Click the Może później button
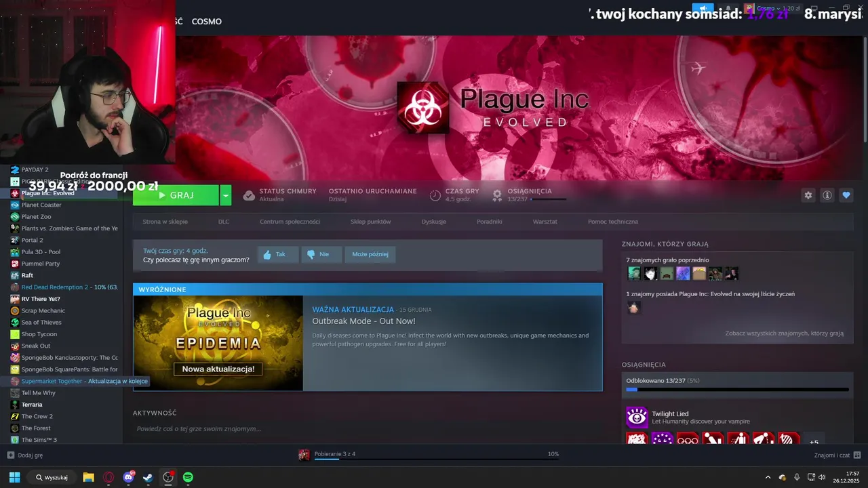 point(370,255)
